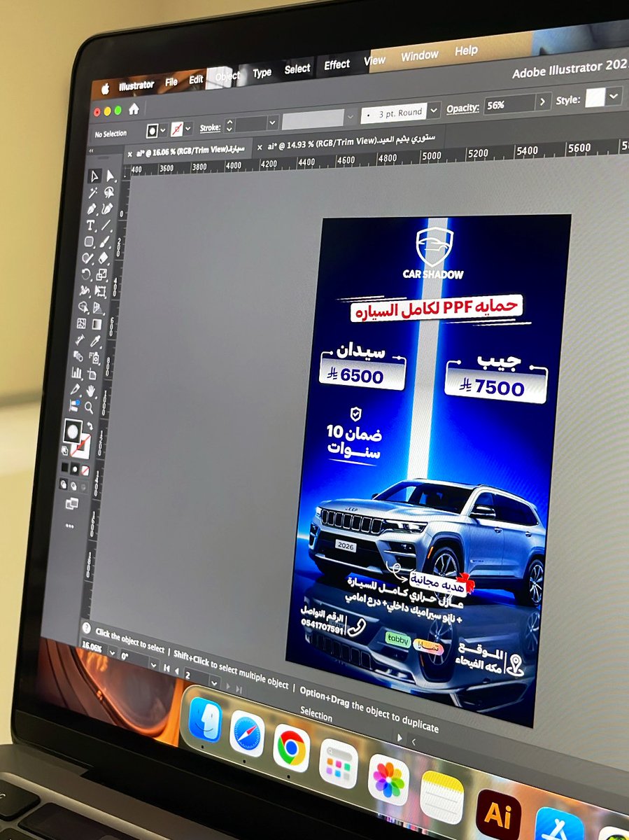Open the Style swatch dropdown
The width and height of the screenshot is (629, 840).
pyautogui.click(x=614, y=95)
